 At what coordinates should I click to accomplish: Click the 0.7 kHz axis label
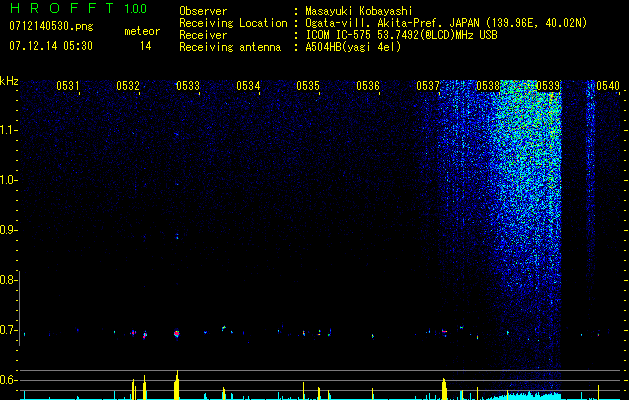[x=8, y=330]
